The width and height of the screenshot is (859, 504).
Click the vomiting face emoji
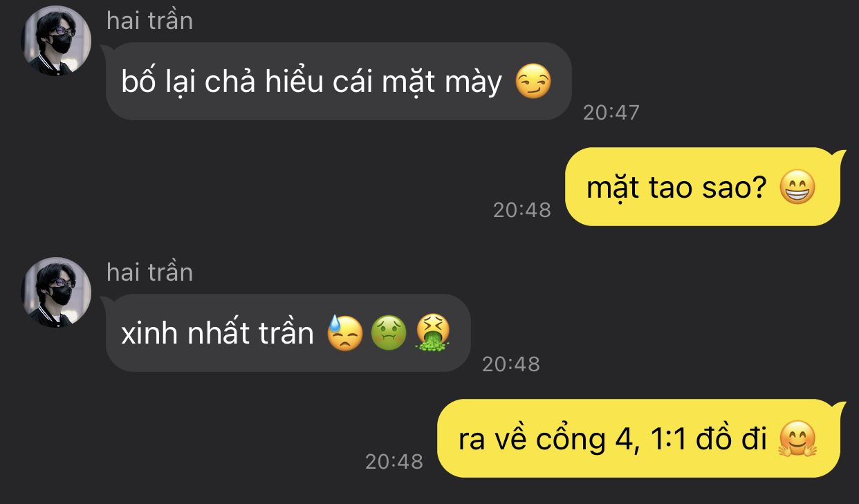point(433,333)
